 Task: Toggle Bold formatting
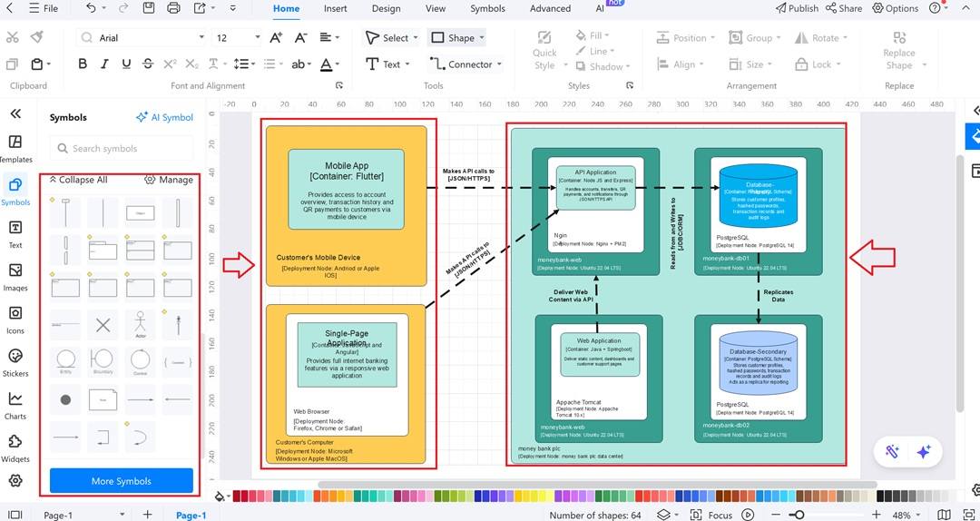click(x=83, y=64)
